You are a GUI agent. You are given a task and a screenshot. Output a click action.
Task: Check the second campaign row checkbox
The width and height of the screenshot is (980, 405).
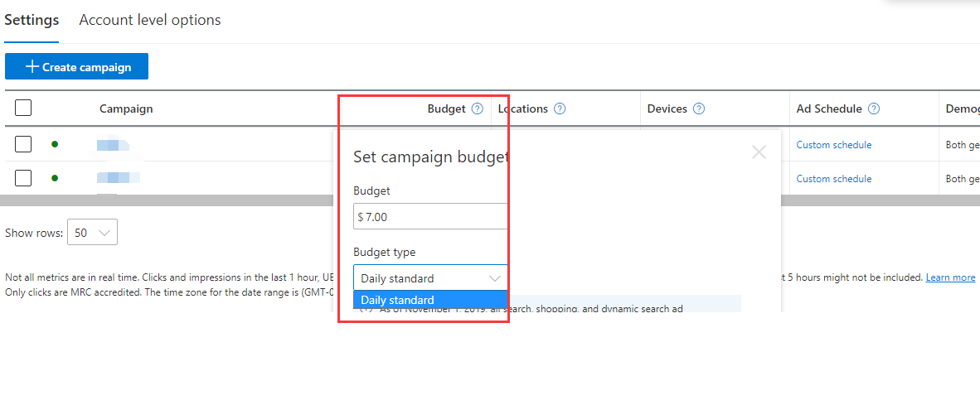(x=23, y=177)
